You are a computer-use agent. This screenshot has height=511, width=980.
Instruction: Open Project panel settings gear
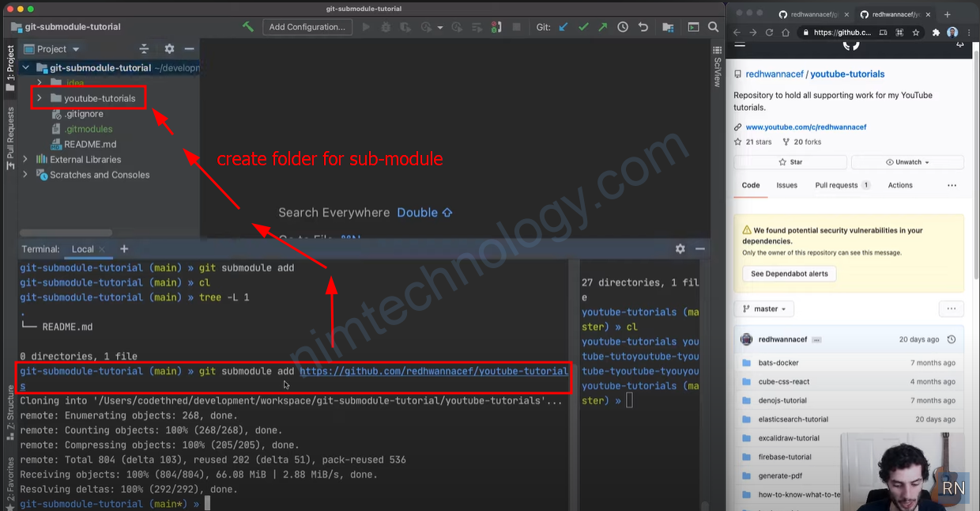[x=169, y=49]
